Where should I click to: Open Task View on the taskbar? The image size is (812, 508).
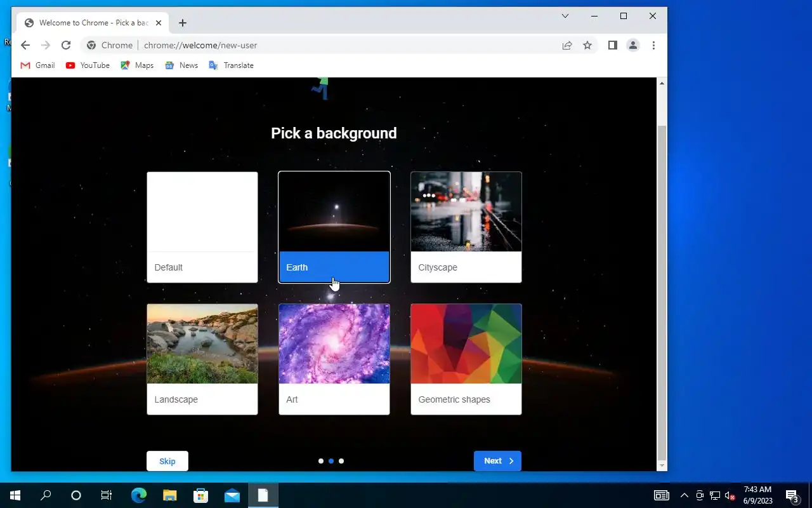pos(107,495)
